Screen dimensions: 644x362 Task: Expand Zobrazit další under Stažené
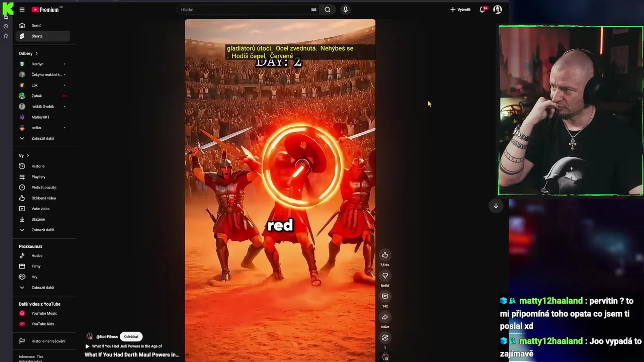[43, 230]
